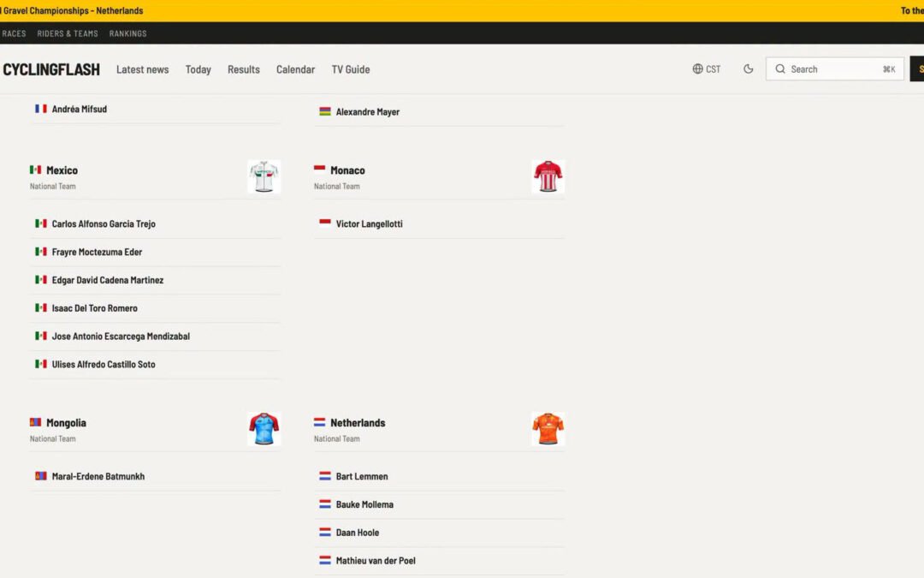Open the Mexico team heading
Screen dimensions: 924x578
click(x=62, y=170)
